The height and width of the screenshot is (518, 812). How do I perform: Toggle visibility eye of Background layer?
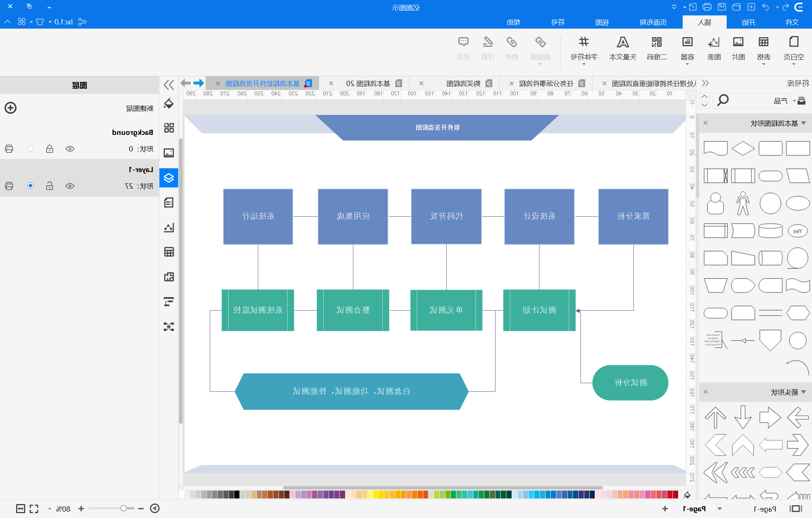(70, 149)
